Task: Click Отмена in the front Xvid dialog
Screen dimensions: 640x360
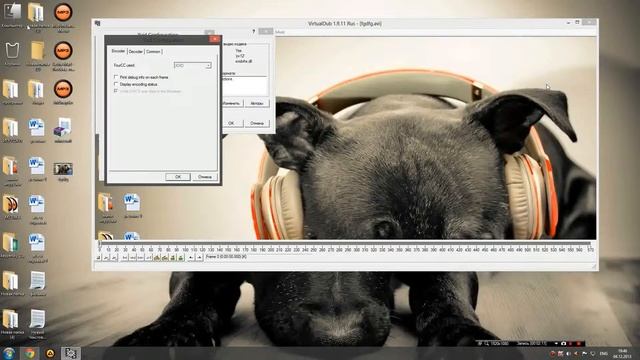Action: click(x=205, y=177)
